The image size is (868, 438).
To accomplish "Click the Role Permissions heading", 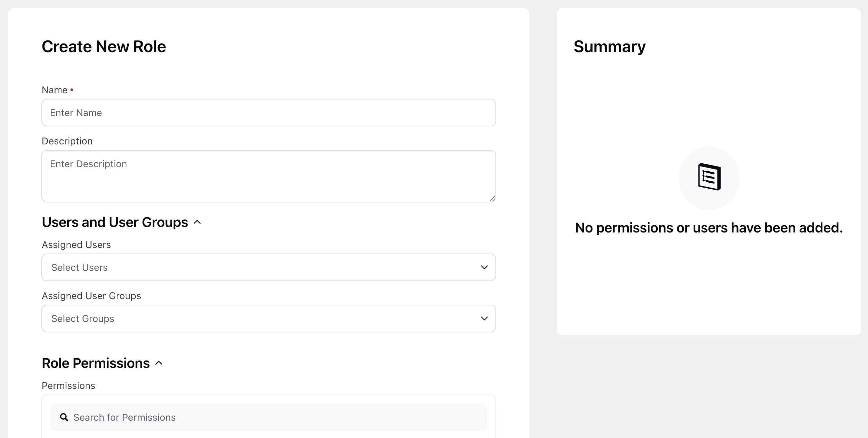I will click(96, 363).
